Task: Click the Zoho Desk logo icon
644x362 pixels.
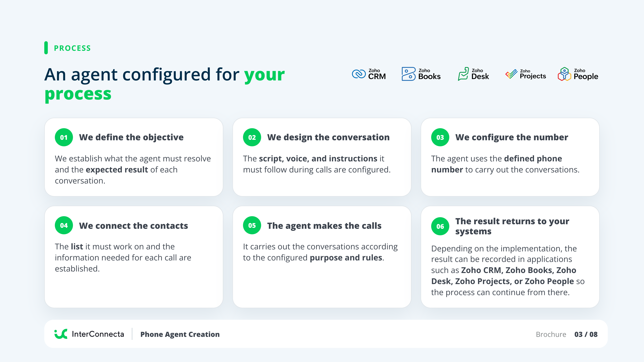Action: [x=463, y=74]
